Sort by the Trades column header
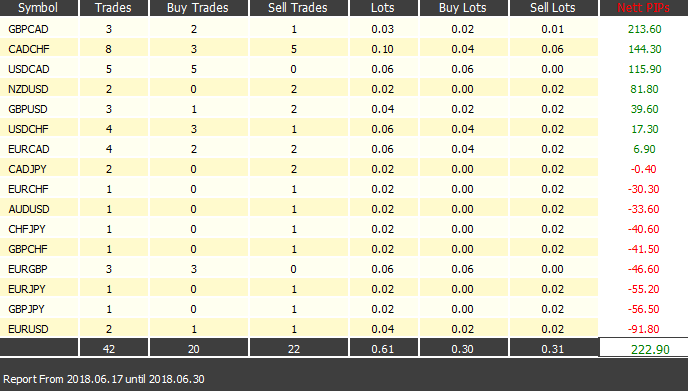Screen dimensions: 688x391 (113, 7)
